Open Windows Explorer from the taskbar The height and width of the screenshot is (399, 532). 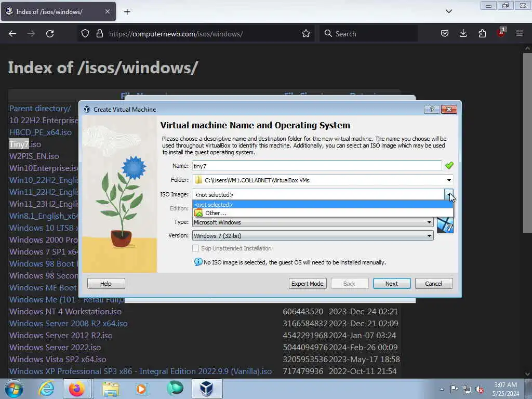coord(111,389)
